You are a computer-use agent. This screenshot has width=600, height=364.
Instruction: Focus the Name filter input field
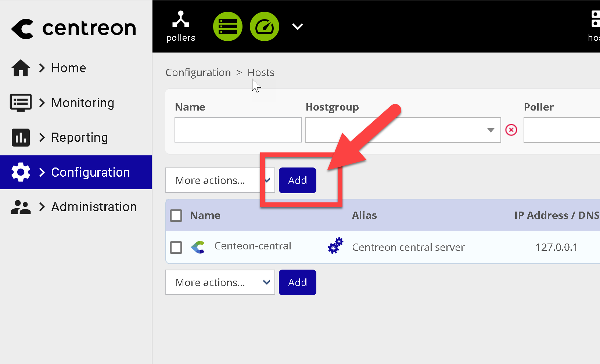click(238, 130)
